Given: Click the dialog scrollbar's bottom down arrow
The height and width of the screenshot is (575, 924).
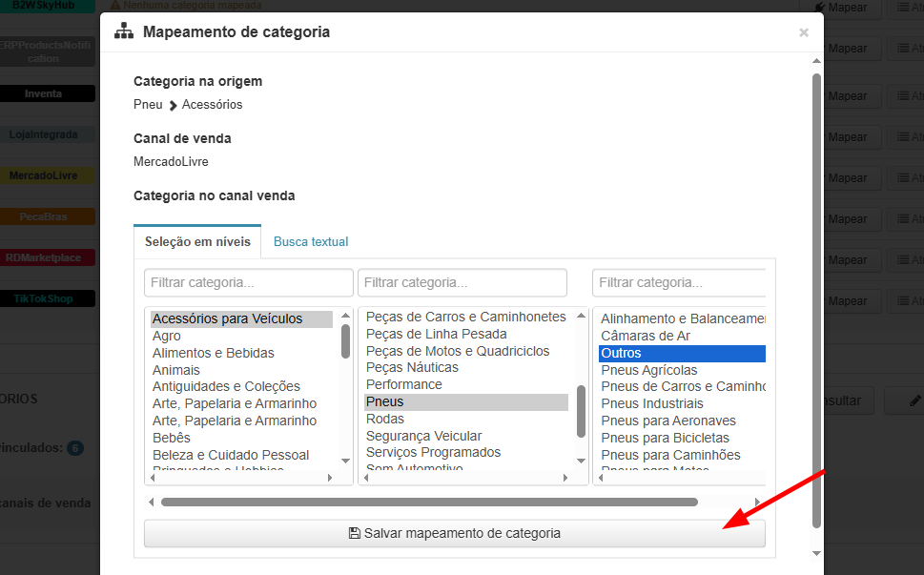Looking at the screenshot, I should (x=816, y=553).
